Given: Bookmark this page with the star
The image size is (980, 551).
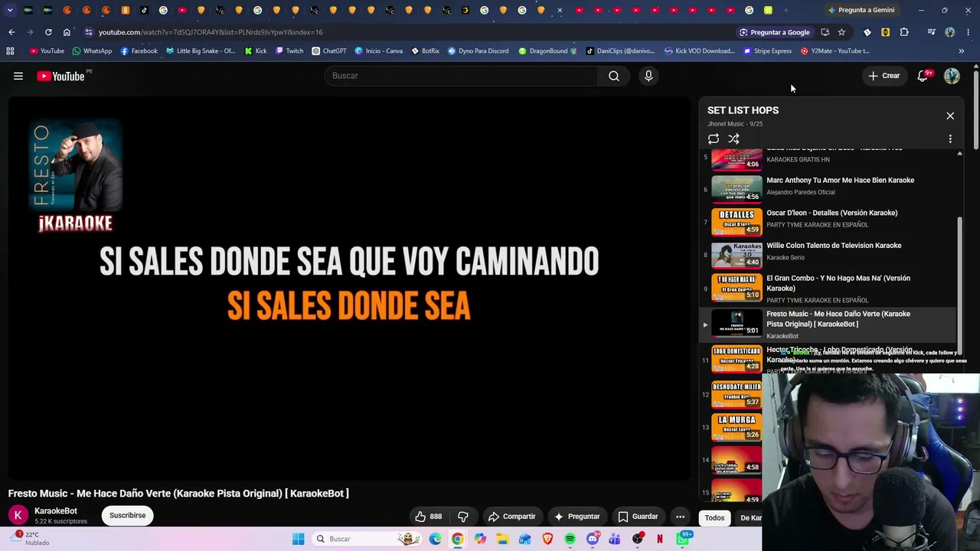Looking at the screenshot, I should coord(841,32).
